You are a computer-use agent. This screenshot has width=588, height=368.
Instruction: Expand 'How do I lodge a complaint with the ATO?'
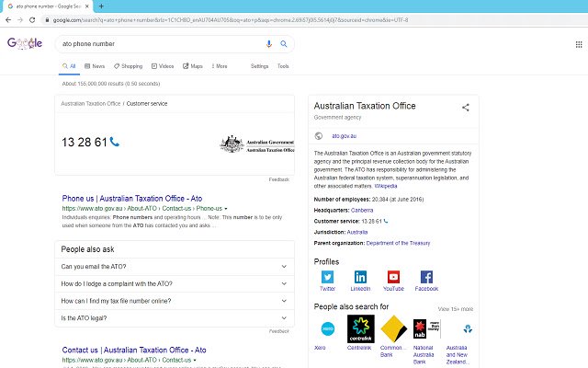[x=175, y=284]
